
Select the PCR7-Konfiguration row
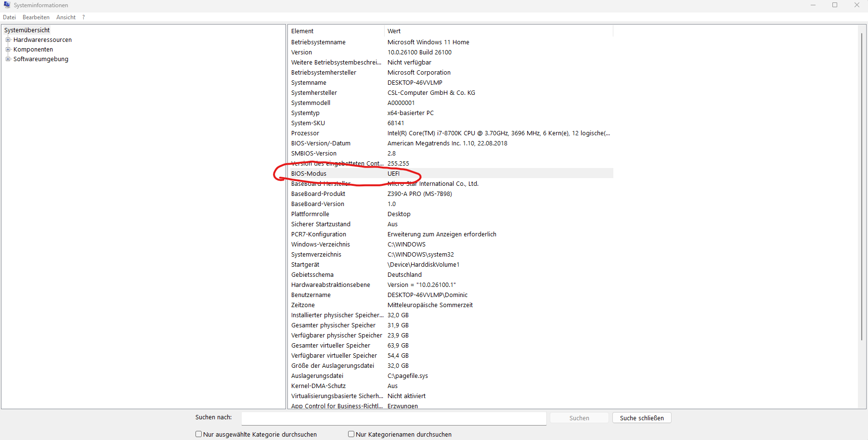pyautogui.click(x=451, y=234)
